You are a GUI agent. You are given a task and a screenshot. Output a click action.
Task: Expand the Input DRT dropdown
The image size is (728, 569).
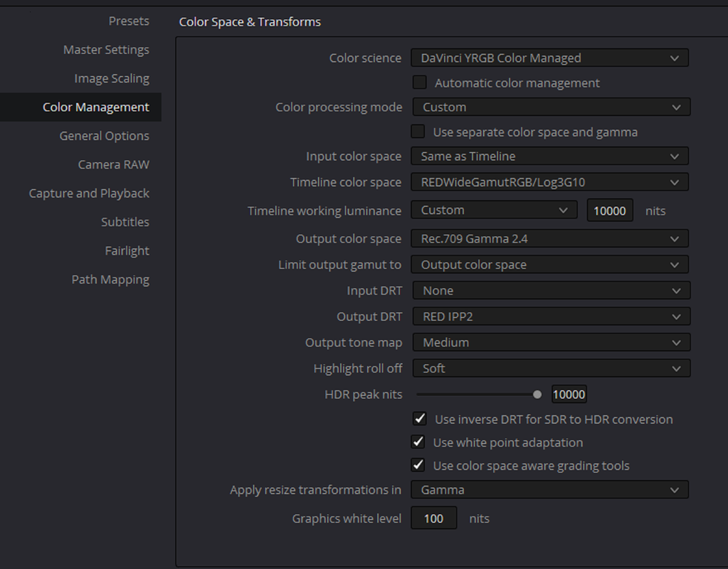[552, 291]
